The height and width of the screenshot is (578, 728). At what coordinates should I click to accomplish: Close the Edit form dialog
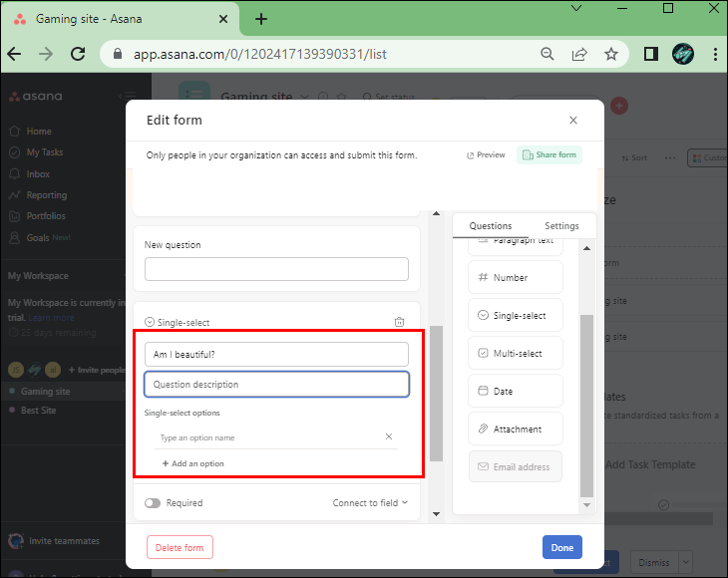[572, 121]
